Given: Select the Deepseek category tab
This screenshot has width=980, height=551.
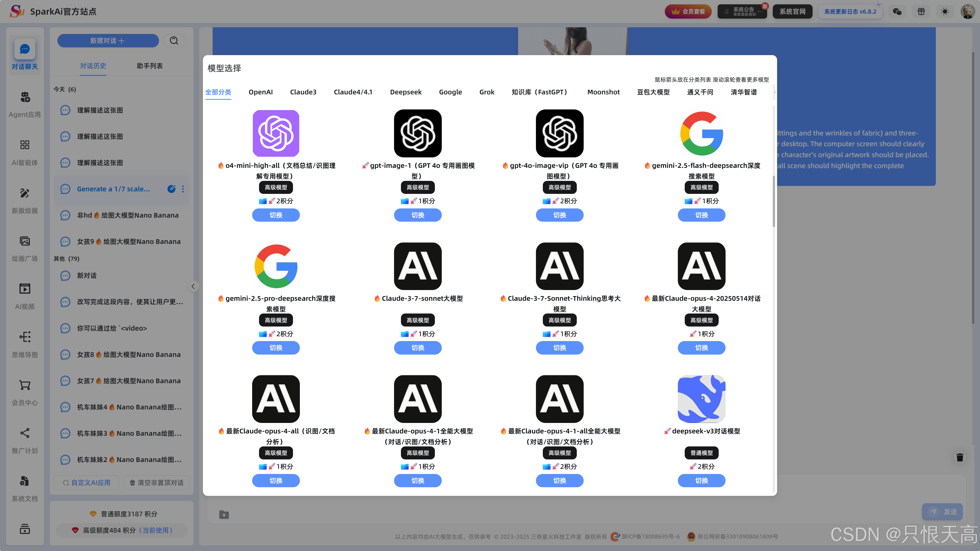Looking at the screenshot, I should click(406, 92).
